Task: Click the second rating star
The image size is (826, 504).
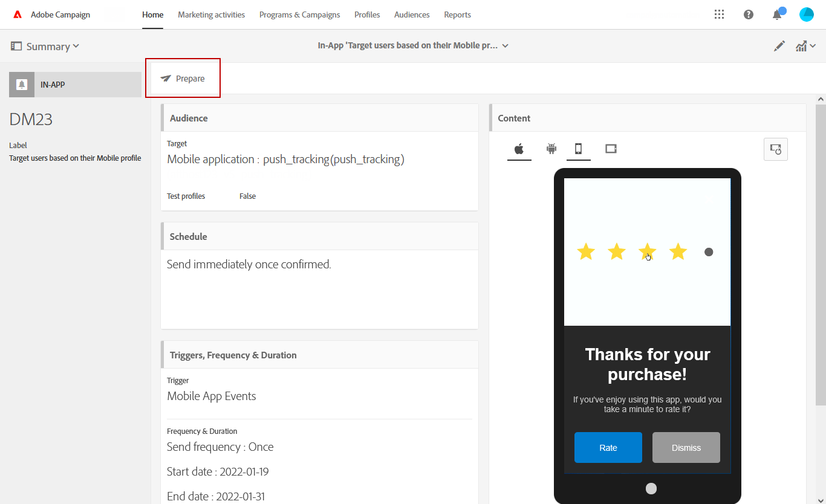Action: click(x=616, y=251)
